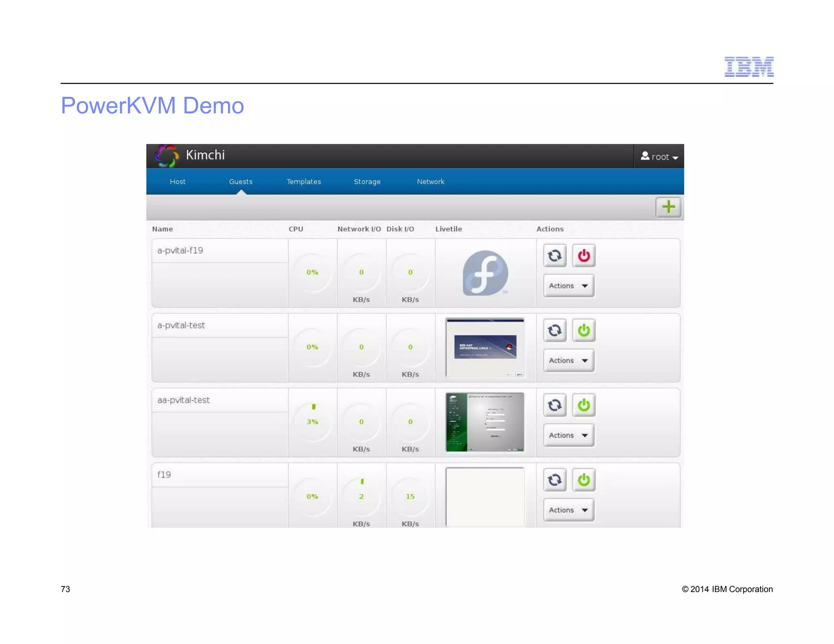Open the livetile of aa-pvital-test
Viewport: 834px width, 644px height.
485,422
